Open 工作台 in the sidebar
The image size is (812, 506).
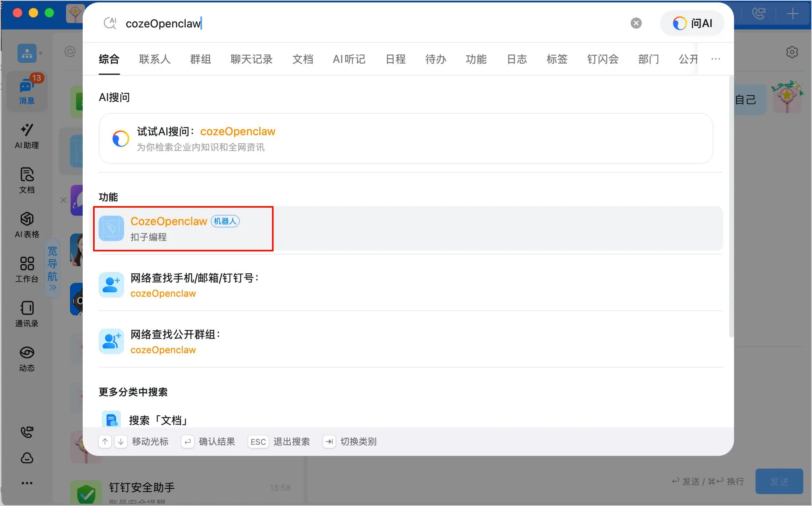(x=27, y=270)
